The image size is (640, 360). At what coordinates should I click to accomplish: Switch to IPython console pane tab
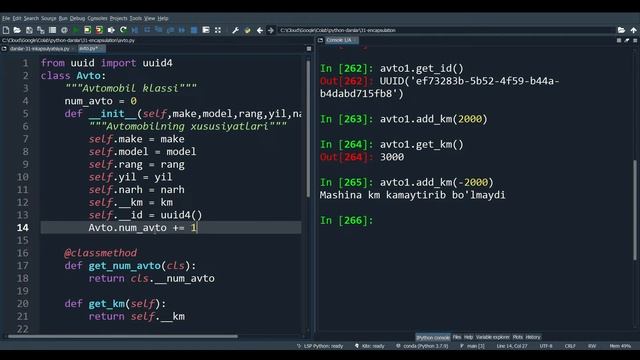point(433,338)
